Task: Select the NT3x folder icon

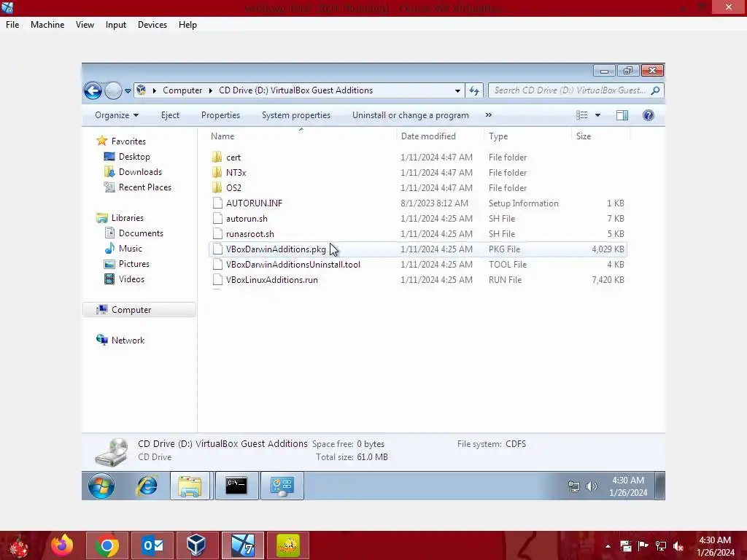Action: (217, 172)
